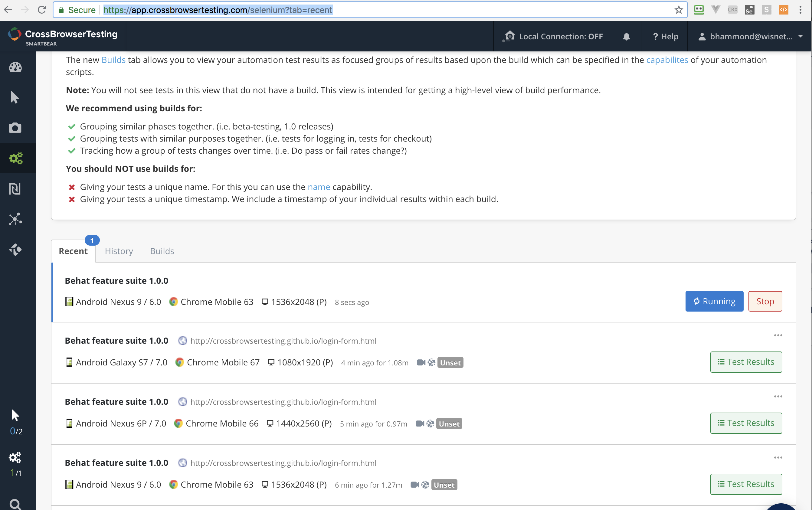
Task: Click the notification badge on Recent tab
Action: click(x=92, y=240)
